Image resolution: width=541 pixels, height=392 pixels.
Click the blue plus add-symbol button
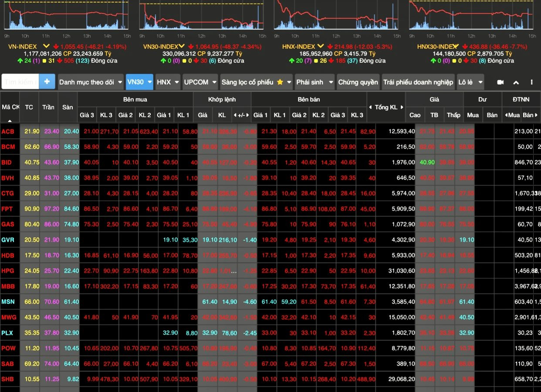point(47,82)
